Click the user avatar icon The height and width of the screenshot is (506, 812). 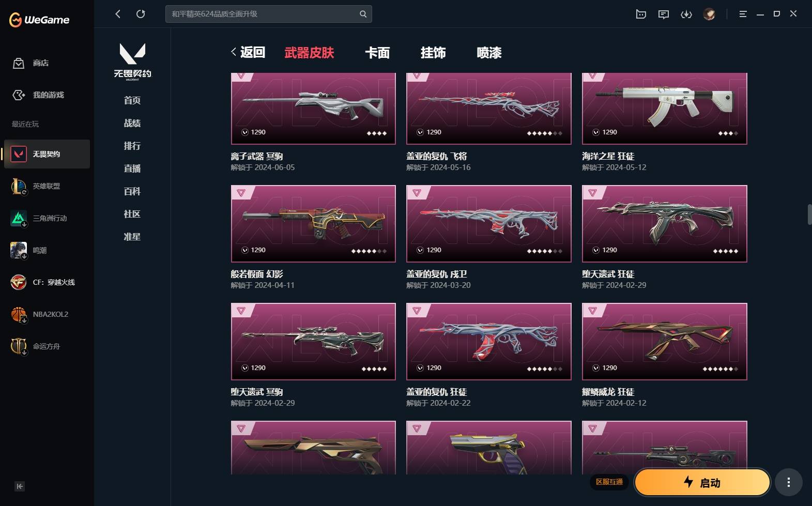(709, 14)
